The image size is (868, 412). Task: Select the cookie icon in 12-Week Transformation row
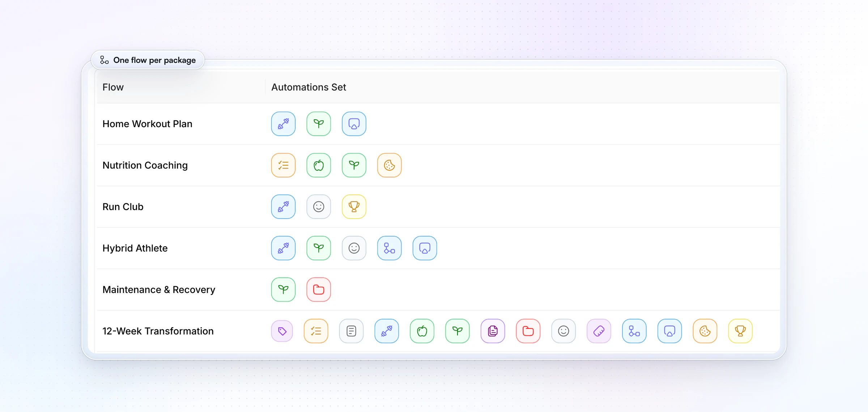705,331
